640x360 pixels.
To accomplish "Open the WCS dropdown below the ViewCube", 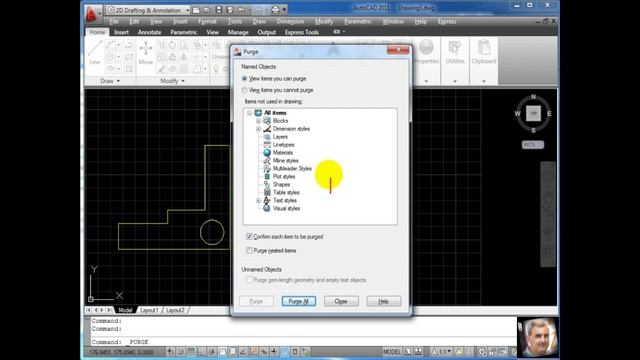I will [533, 144].
